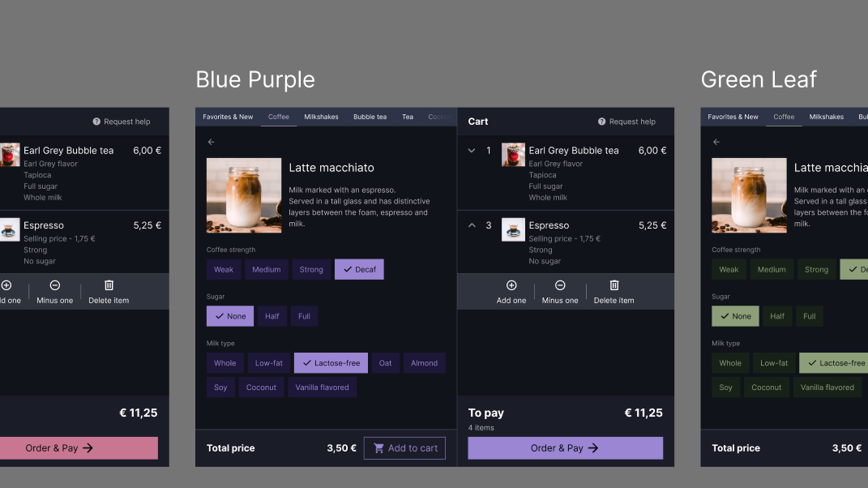Open Coffee tab in Green Leaf panel
The image size is (868, 488).
pos(784,117)
